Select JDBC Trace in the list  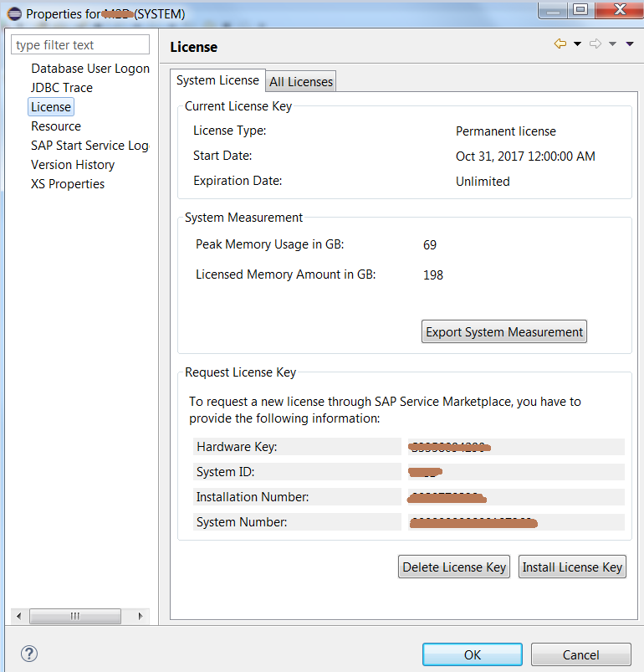pyautogui.click(x=62, y=88)
